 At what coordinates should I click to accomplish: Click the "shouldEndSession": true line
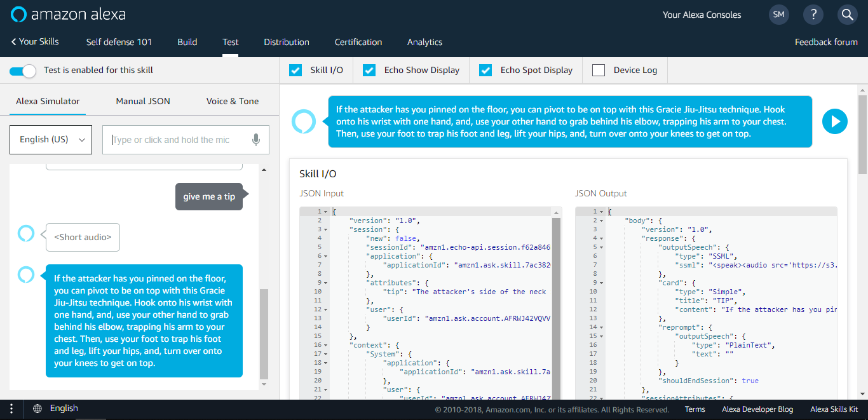(710, 381)
